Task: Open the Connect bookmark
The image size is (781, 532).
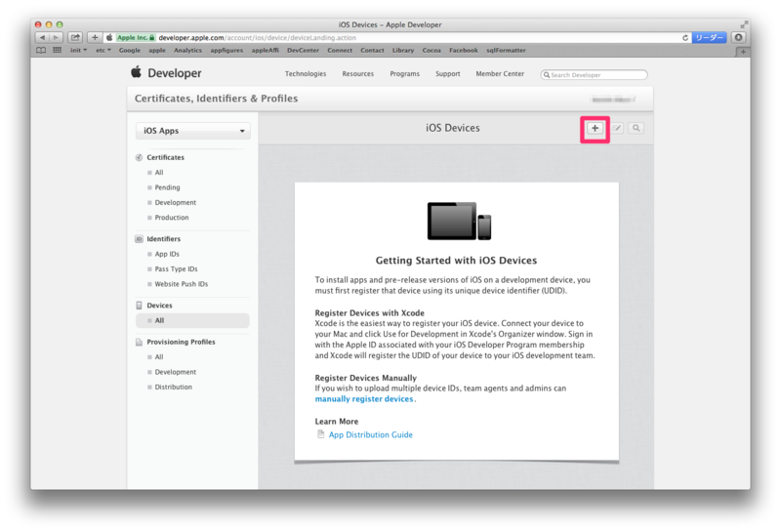Action: pos(340,51)
